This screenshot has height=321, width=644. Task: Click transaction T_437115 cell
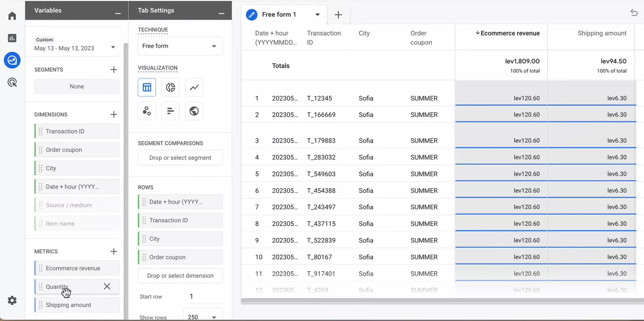click(x=321, y=224)
